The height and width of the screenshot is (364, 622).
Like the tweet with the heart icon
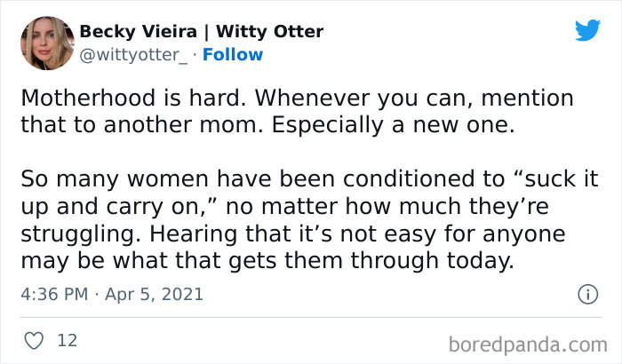[35, 340]
